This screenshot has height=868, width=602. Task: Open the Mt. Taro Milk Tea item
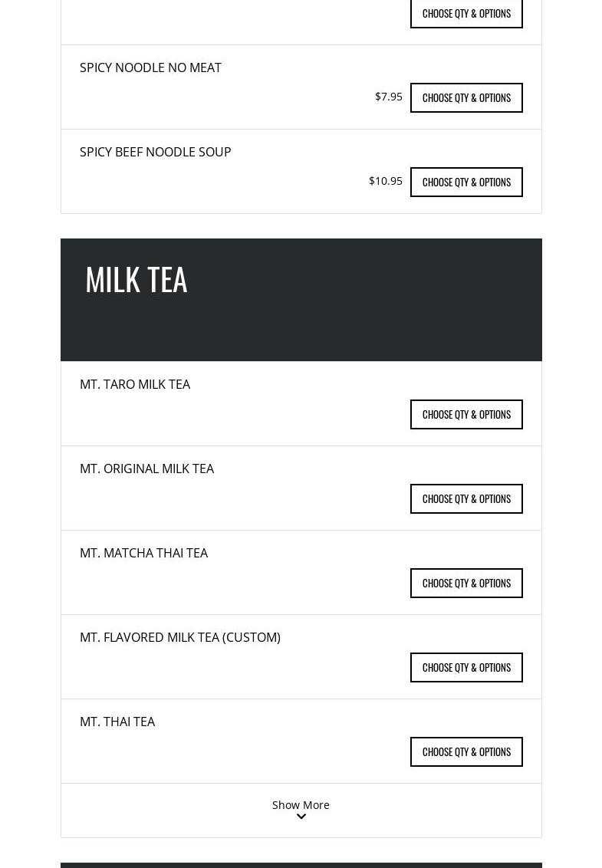(135, 384)
